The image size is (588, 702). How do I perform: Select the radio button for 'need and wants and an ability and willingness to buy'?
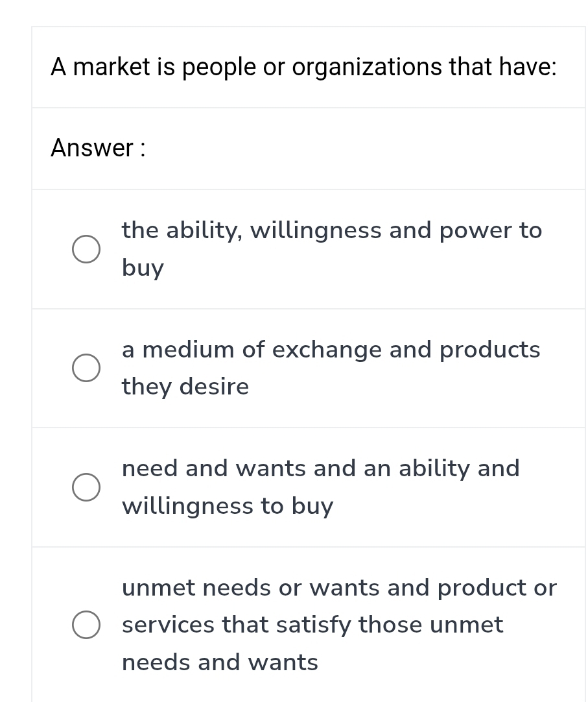pos(86,487)
